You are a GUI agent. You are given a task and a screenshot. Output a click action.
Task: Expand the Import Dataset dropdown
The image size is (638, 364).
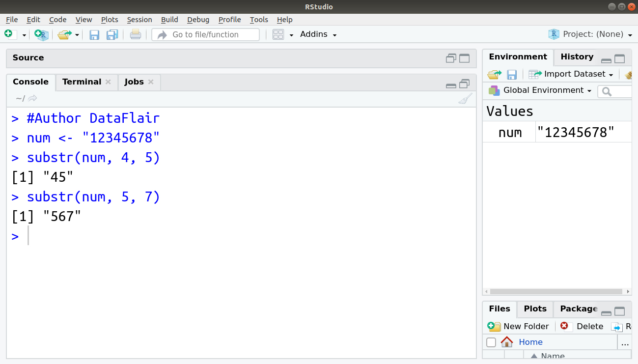(x=571, y=74)
